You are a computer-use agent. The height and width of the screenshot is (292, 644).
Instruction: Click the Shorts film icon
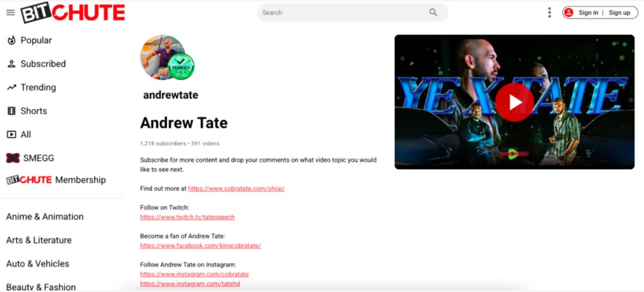coord(11,111)
